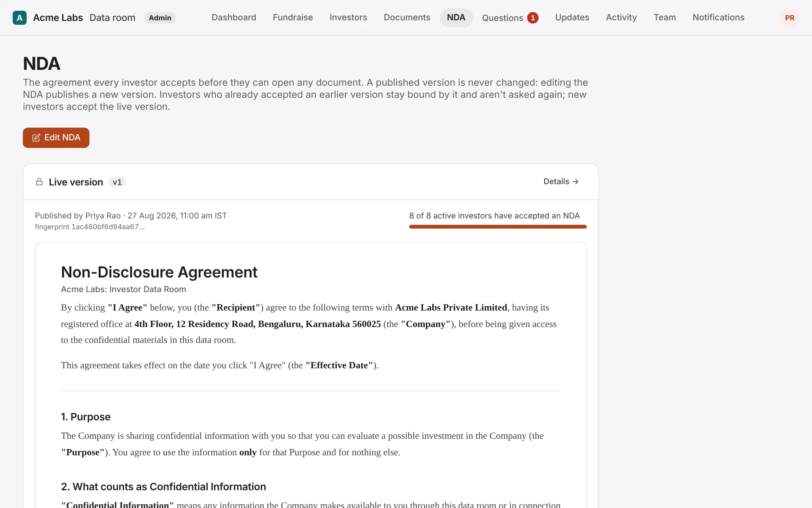Click the lock icon beside Live version

point(39,182)
